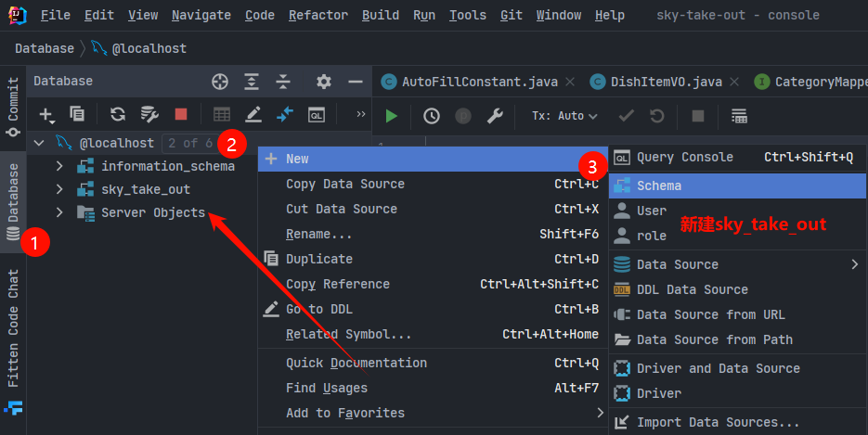Close the AutoFillConstant.java tab
Viewport: 868px width, 435px height.
coord(570,83)
